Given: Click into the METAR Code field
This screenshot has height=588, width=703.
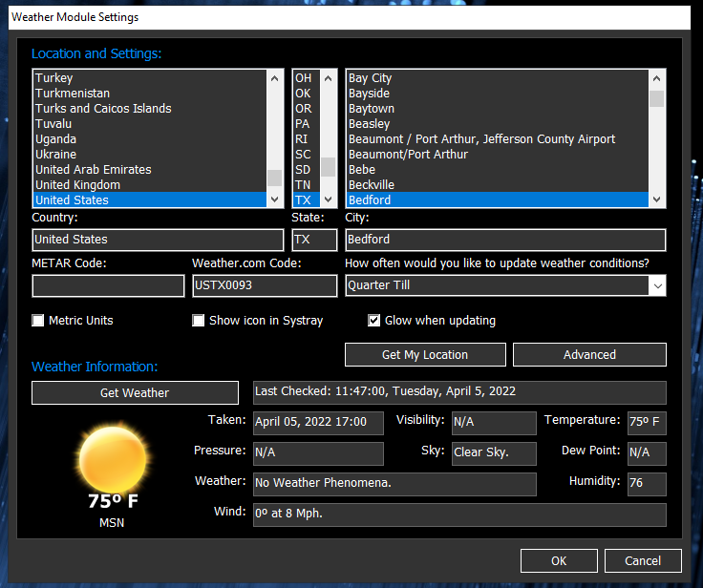Looking at the screenshot, I should point(108,285).
